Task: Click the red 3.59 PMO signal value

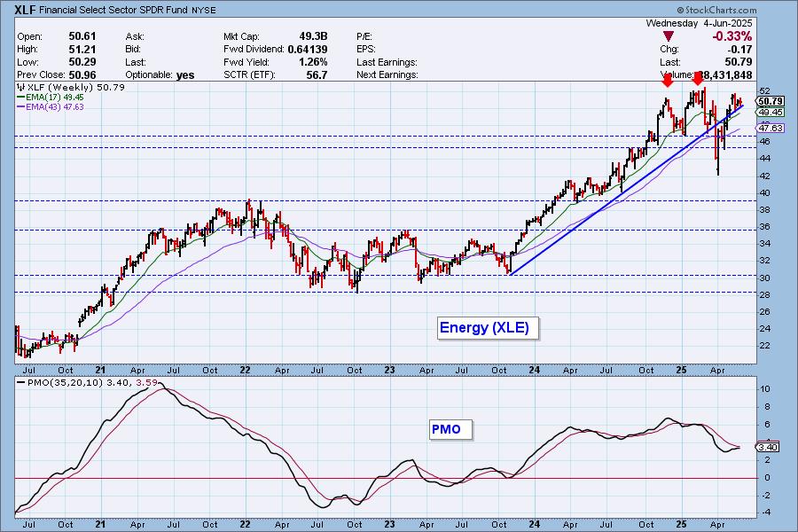Action: click(x=147, y=382)
